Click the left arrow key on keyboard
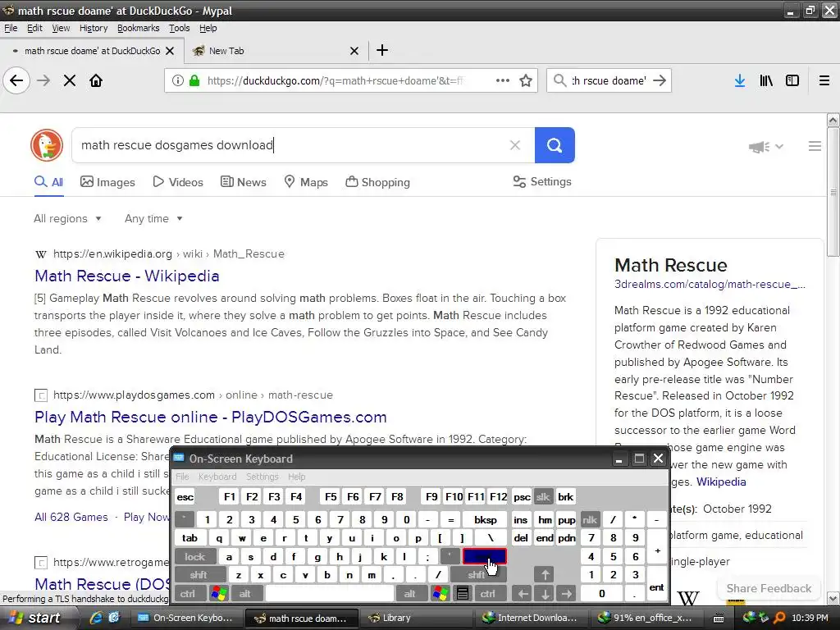This screenshot has height=630, width=840. [x=523, y=594]
